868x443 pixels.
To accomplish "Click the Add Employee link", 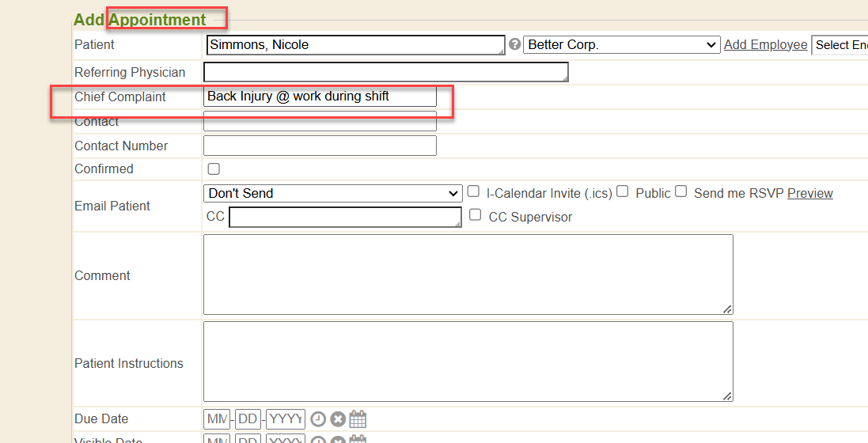I will coord(765,45).
